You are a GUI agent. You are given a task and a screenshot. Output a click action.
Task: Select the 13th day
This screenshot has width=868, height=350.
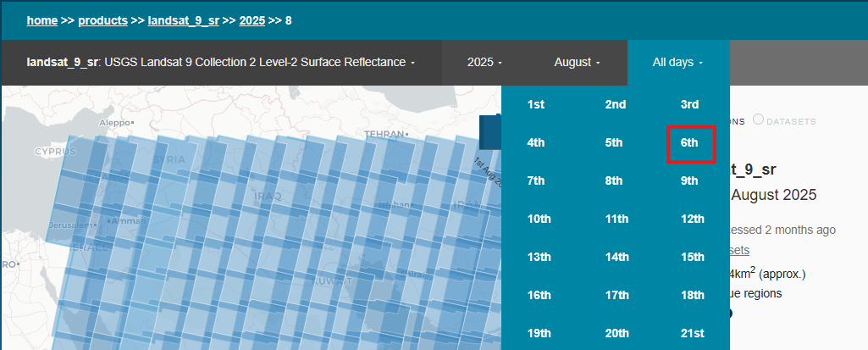pyautogui.click(x=539, y=258)
